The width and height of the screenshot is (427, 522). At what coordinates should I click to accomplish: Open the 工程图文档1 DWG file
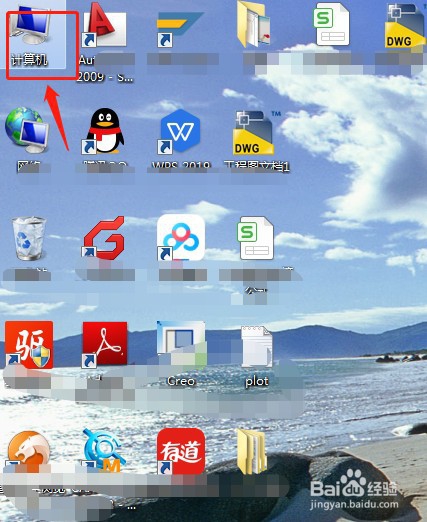[255, 133]
